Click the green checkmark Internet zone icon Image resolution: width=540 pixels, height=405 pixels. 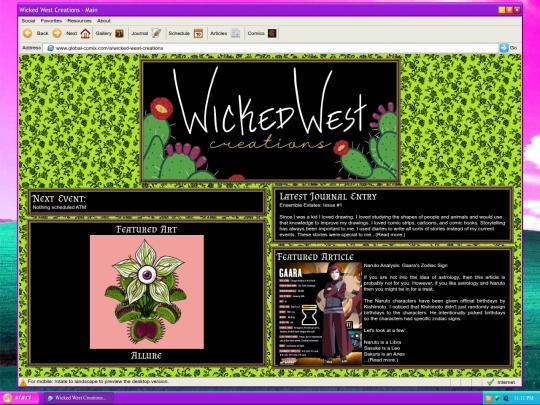491,382
